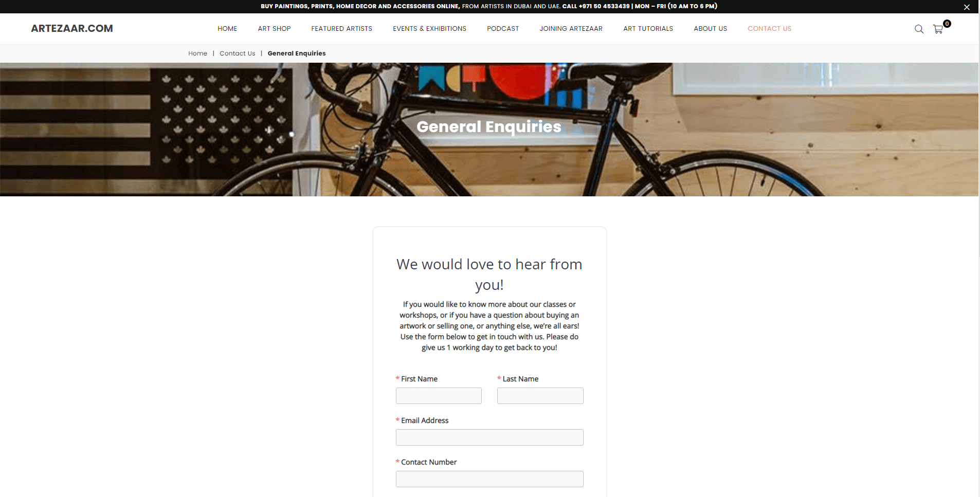This screenshot has width=980, height=497.
Task: Open Joining Artezaar menu item
Action: click(x=571, y=29)
